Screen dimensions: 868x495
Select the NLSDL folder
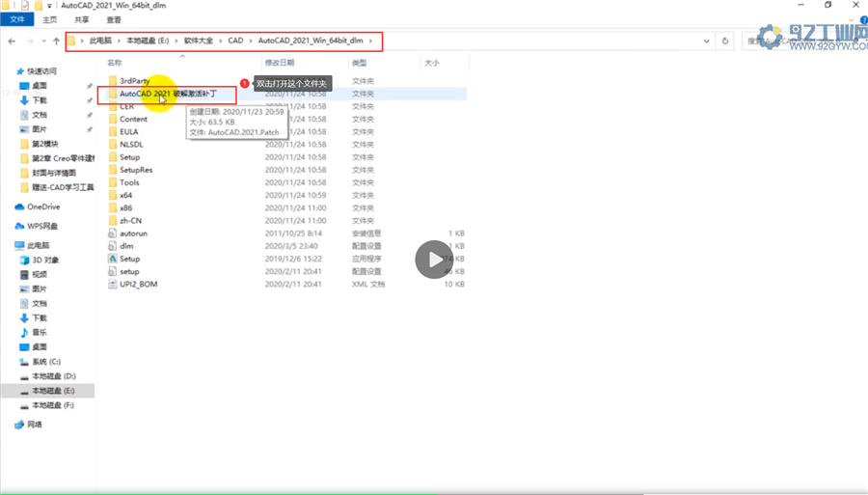131,145
